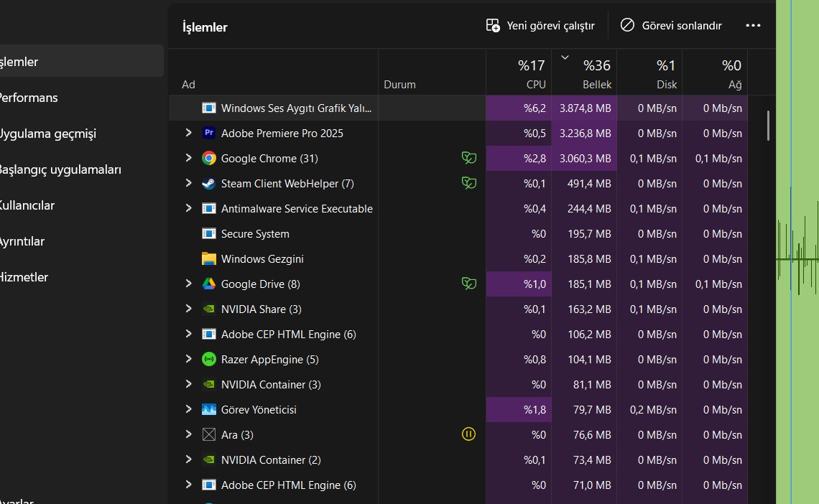Expand the Google Chrome (31) process group
Screen dimensions: 819x504
click(x=188, y=158)
